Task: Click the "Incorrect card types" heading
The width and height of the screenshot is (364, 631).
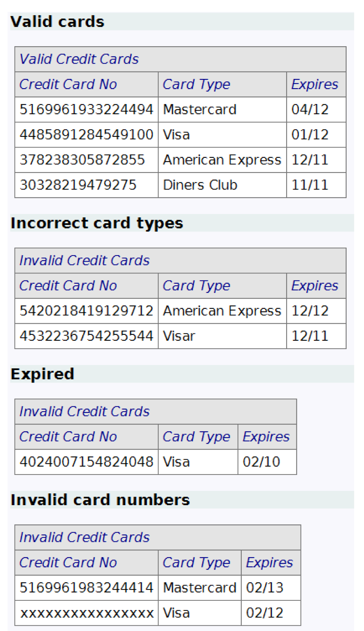Action: (x=97, y=223)
